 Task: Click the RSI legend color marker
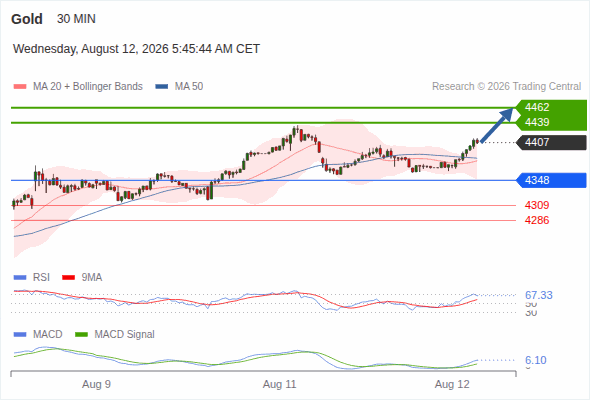point(20,278)
